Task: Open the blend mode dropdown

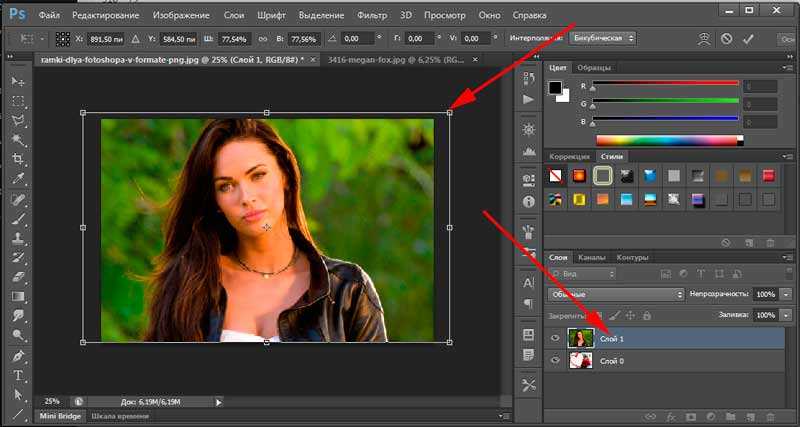Action: [x=616, y=294]
